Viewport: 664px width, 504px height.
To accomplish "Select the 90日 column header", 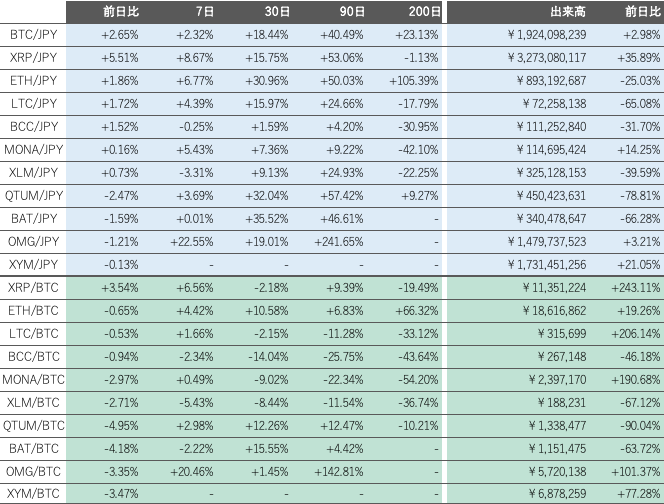I will coord(350,12).
